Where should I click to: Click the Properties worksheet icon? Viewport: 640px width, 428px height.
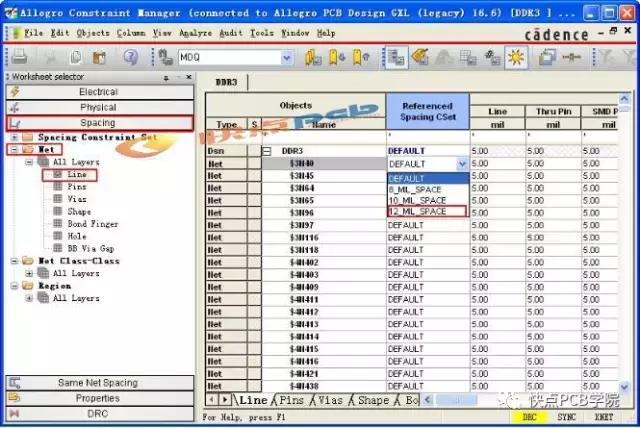tap(14, 398)
